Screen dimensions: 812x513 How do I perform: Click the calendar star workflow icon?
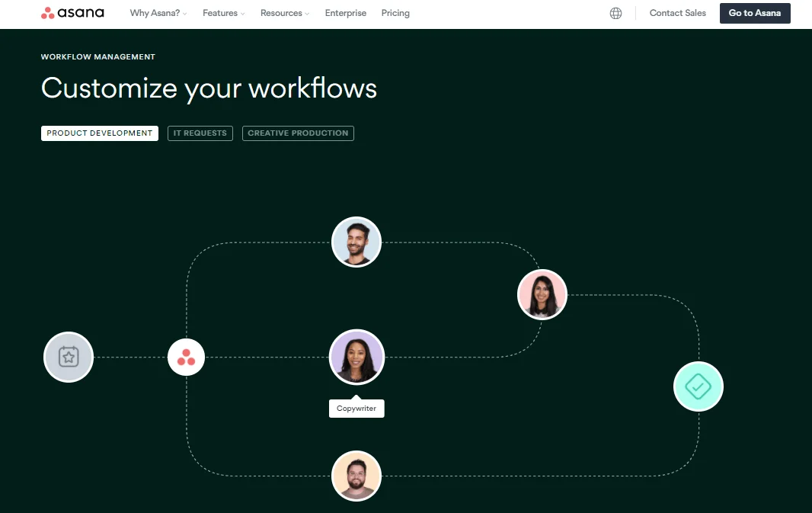pyautogui.click(x=69, y=357)
